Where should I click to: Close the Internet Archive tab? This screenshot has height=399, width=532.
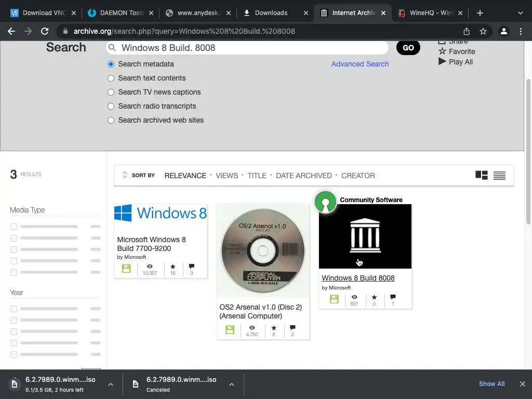(383, 13)
